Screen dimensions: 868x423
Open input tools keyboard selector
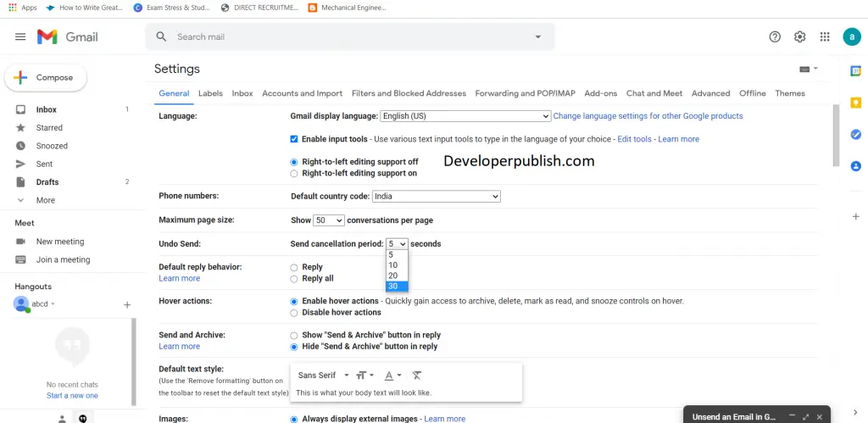coord(808,69)
